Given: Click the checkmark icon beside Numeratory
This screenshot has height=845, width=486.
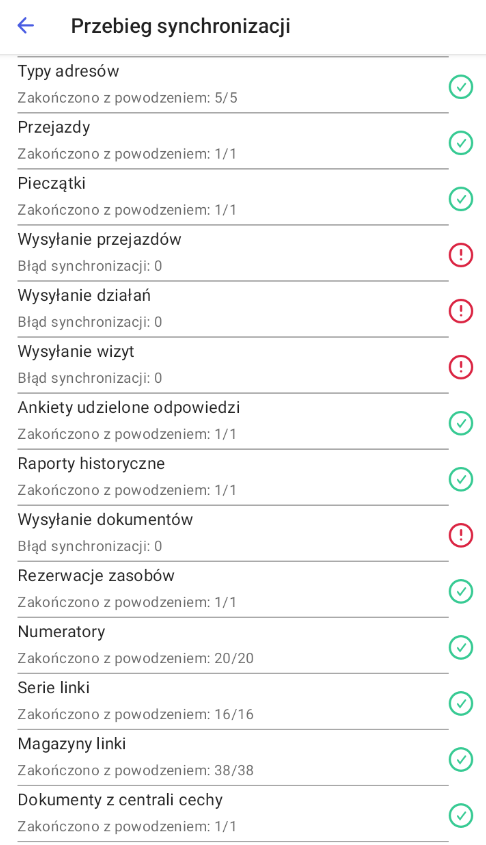Looking at the screenshot, I should click(461, 647).
